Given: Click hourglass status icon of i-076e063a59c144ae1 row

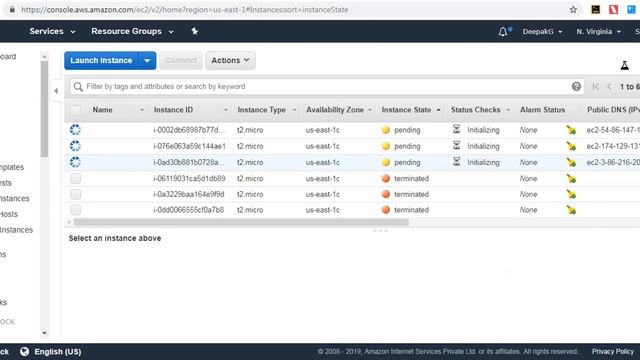Looking at the screenshot, I should [x=456, y=145].
